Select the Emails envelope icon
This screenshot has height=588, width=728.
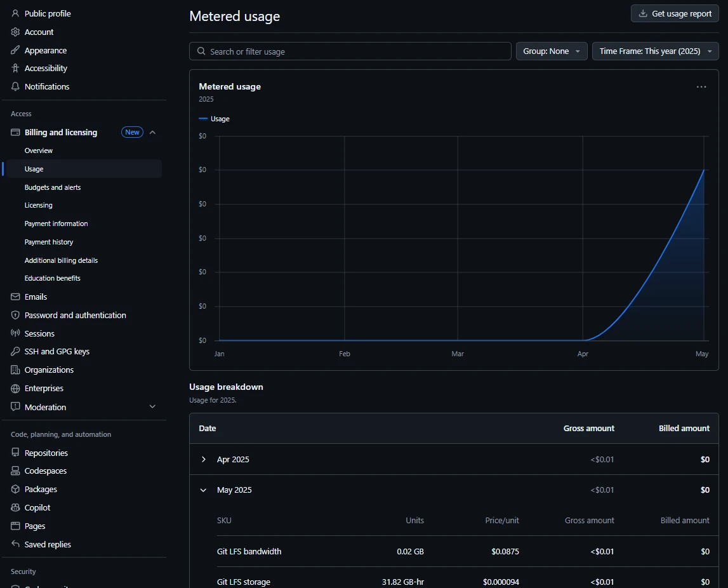pyautogui.click(x=14, y=297)
